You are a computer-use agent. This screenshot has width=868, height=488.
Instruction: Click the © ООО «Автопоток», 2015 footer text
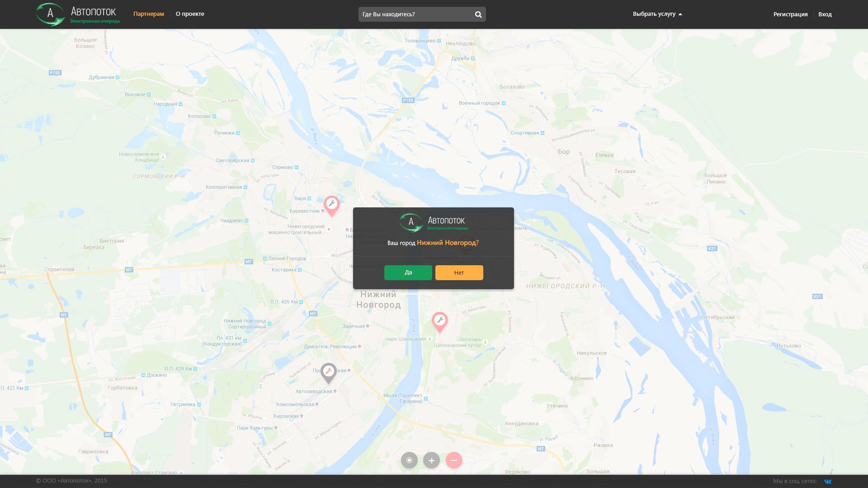71,481
